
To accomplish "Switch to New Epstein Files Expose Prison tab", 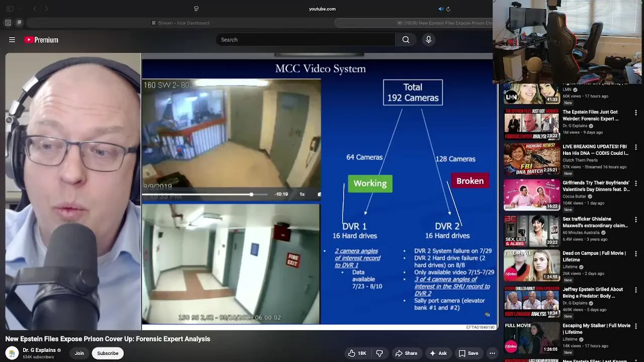I will [414, 23].
